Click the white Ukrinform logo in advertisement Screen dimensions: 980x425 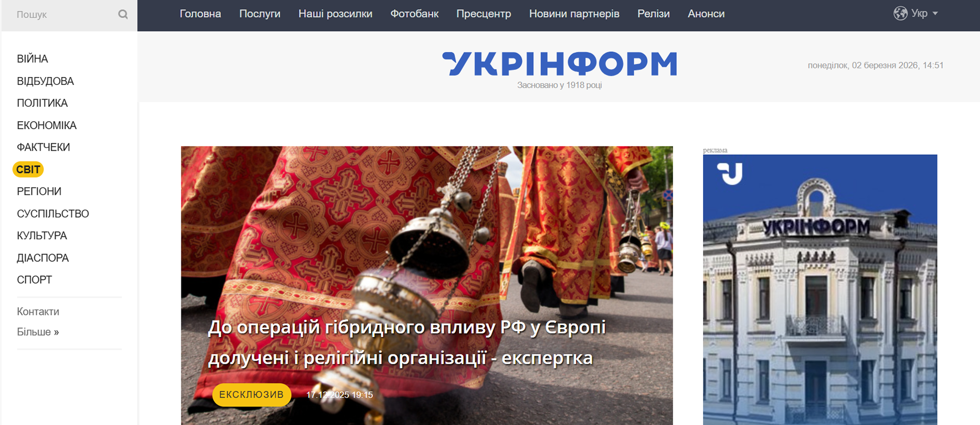tap(730, 173)
